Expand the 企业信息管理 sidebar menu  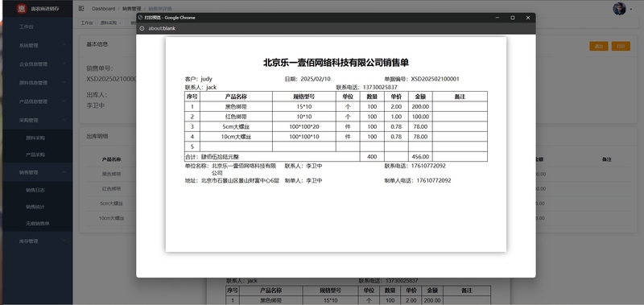38,64
